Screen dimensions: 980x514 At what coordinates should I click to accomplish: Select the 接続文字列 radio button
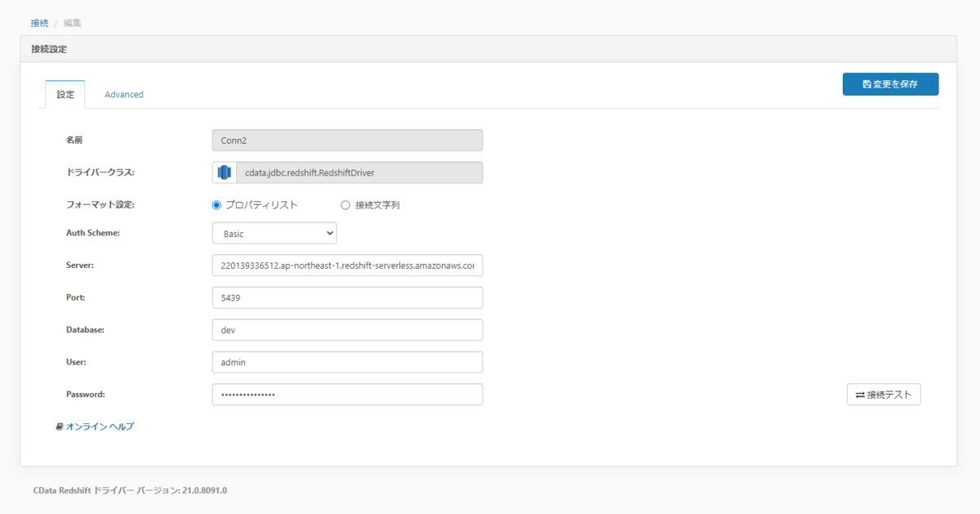point(345,205)
